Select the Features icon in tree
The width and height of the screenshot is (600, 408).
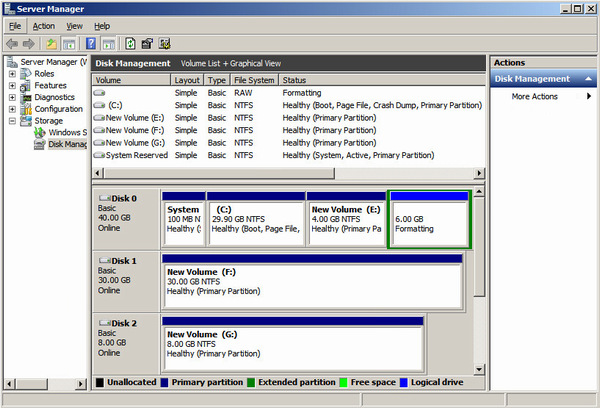click(25, 86)
